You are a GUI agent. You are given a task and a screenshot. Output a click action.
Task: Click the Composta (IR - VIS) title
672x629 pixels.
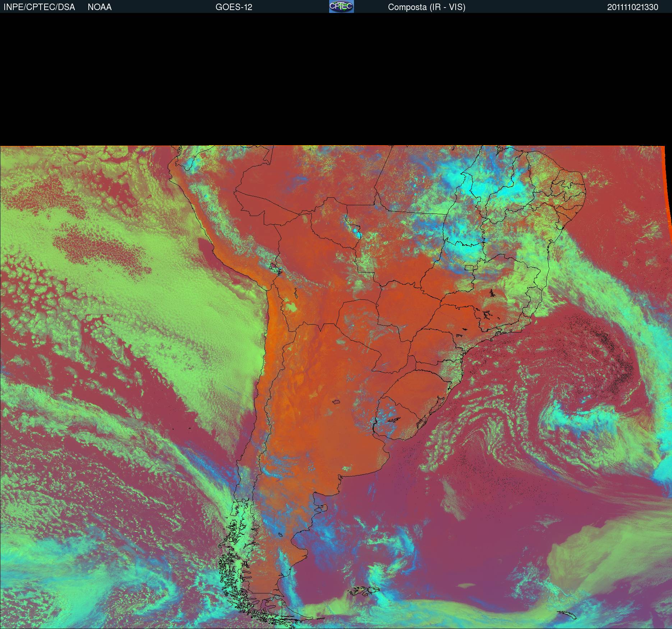click(x=427, y=7)
